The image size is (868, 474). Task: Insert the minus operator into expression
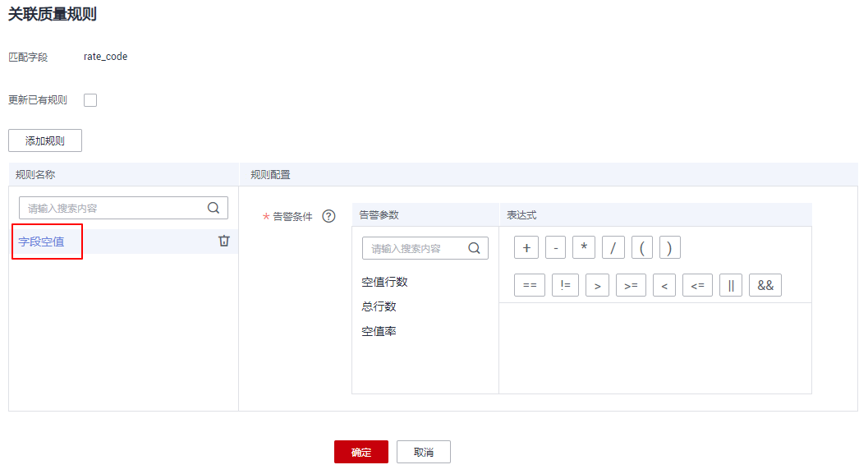pyautogui.click(x=556, y=247)
